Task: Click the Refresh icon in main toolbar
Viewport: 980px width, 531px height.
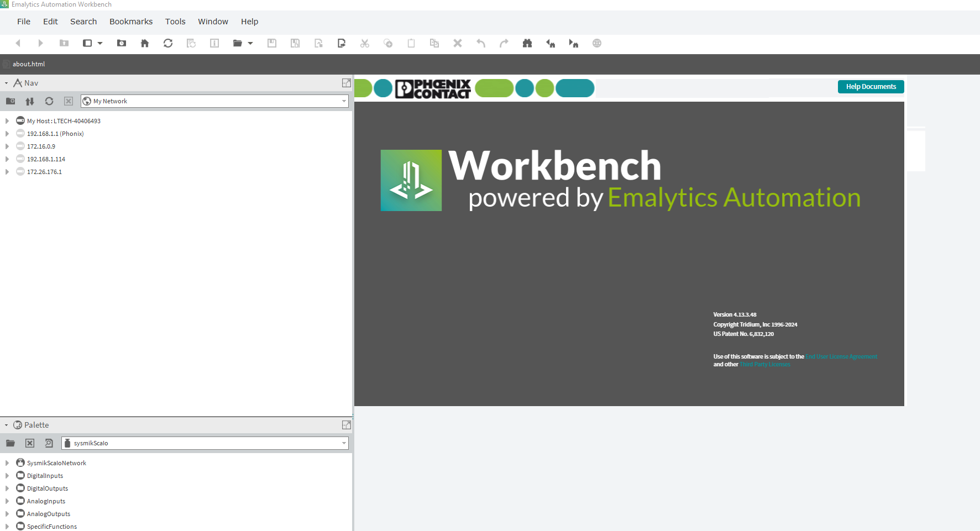Action: click(x=168, y=43)
